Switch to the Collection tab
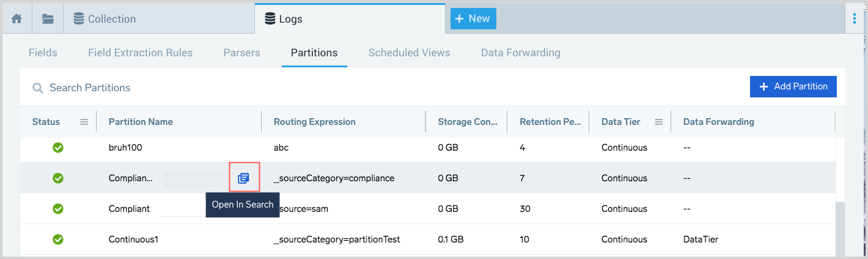 pyautogui.click(x=111, y=18)
